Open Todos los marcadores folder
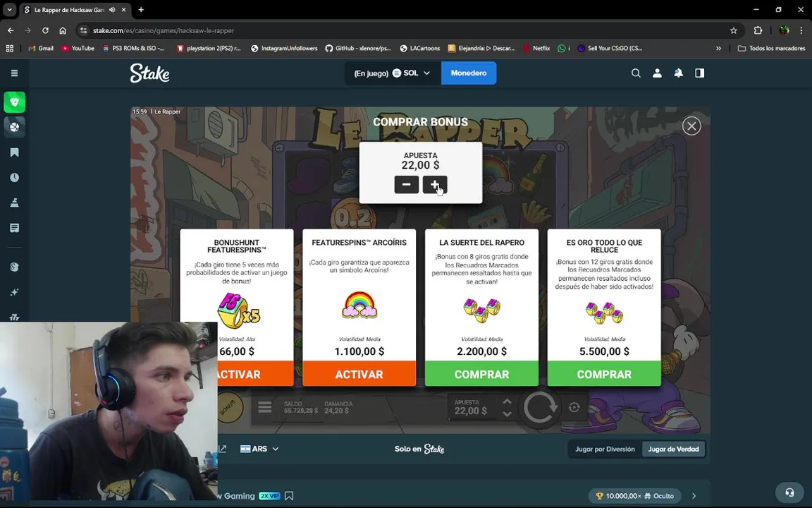Image resolution: width=812 pixels, height=508 pixels. click(x=772, y=48)
